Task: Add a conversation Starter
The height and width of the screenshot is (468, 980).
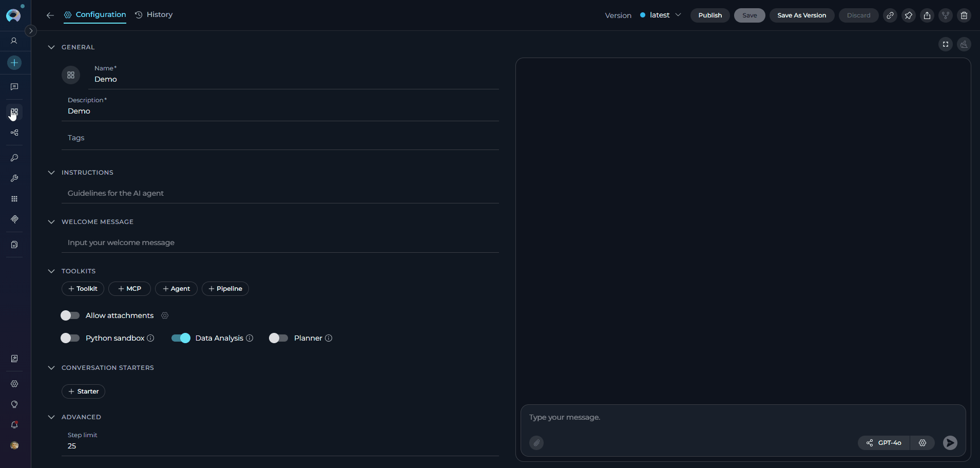Action: 83,391
